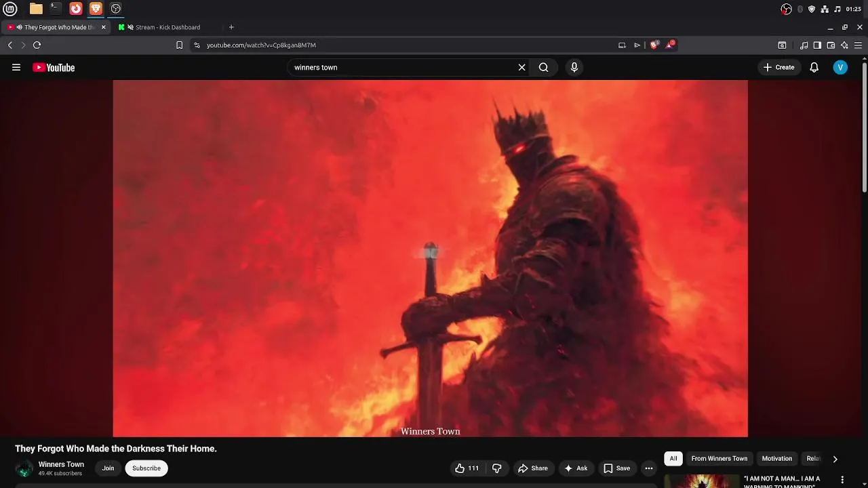Open YouTube notifications bell

pos(814,67)
